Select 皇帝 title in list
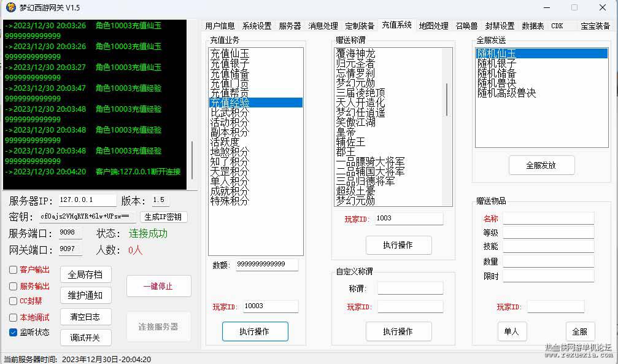The image size is (618, 364). [x=388, y=132]
